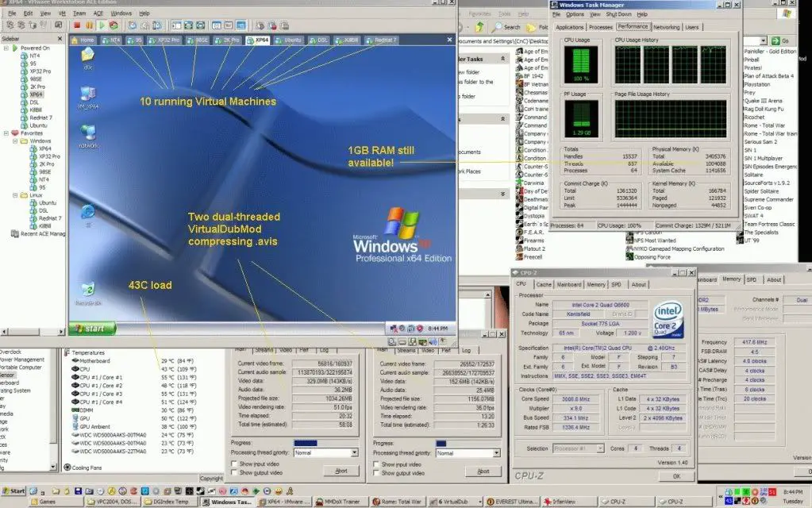Close the VMware Sidebar panel
Viewport: 812px width, 508px height.
[x=60, y=38]
